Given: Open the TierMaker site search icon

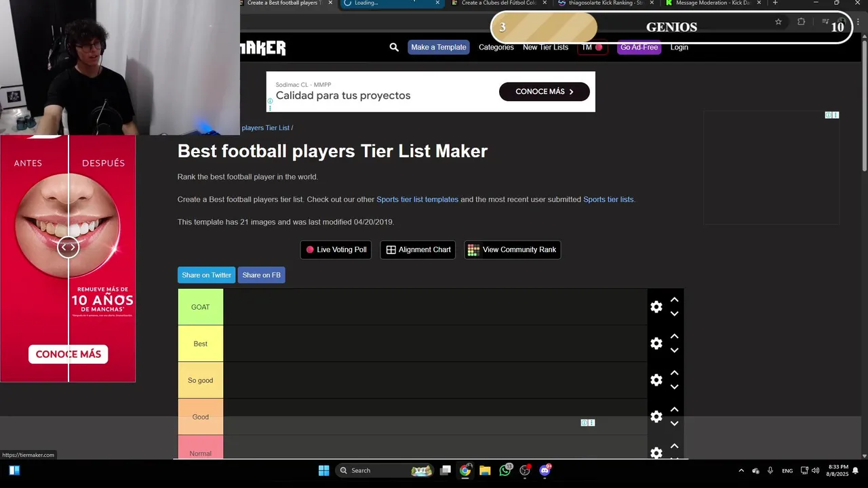Looking at the screenshot, I should [x=394, y=47].
